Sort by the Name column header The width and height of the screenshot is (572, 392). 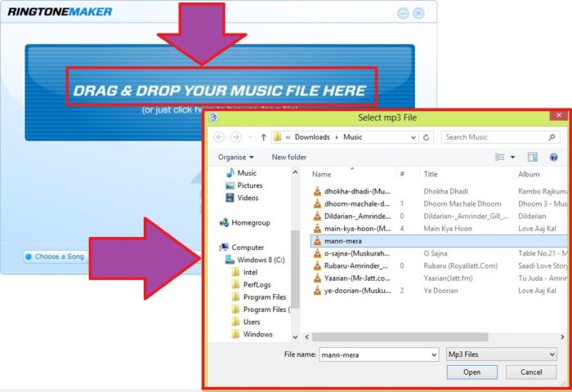321,174
